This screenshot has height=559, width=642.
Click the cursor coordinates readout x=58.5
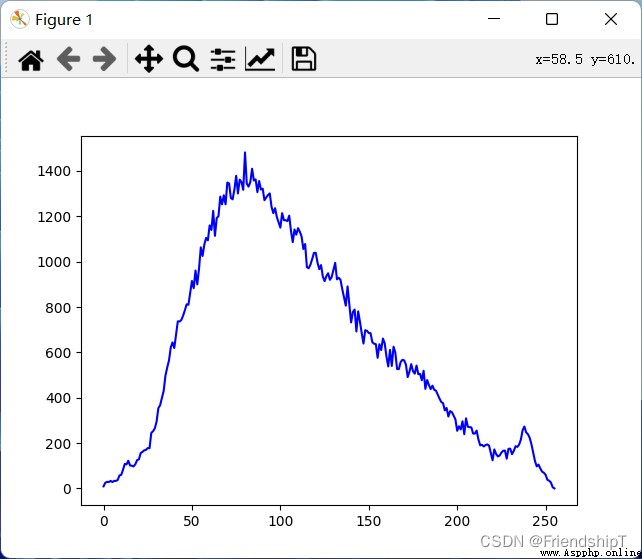pyautogui.click(x=559, y=60)
